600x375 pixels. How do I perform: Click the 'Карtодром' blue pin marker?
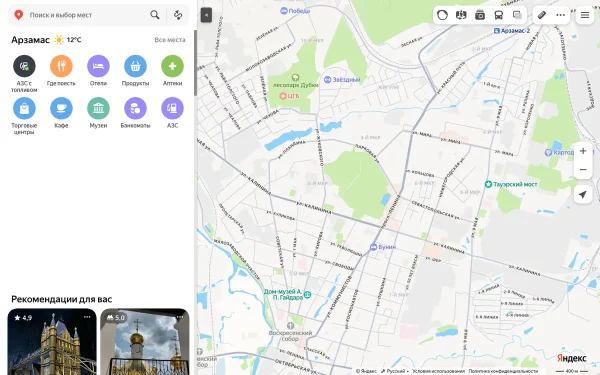[548, 152]
